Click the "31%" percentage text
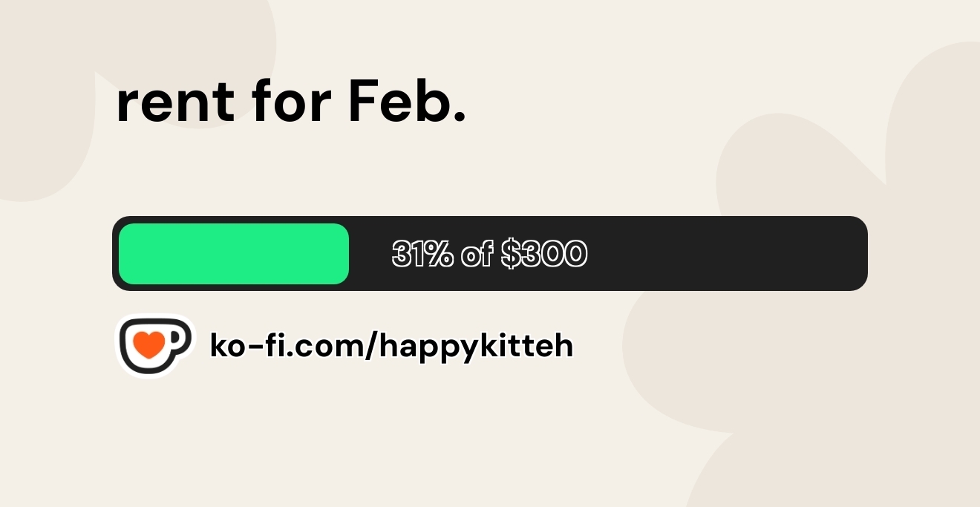The height and width of the screenshot is (507, 980). tap(422, 254)
